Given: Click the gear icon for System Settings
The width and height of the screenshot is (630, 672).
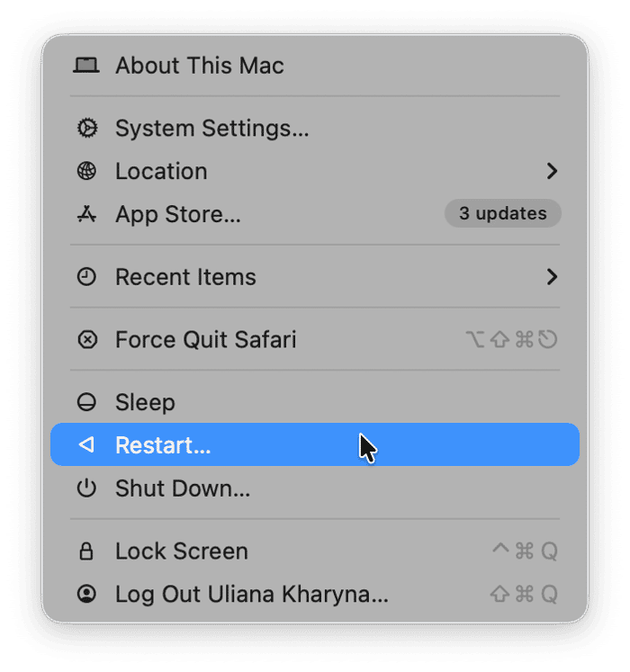Looking at the screenshot, I should click(x=86, y=129).
